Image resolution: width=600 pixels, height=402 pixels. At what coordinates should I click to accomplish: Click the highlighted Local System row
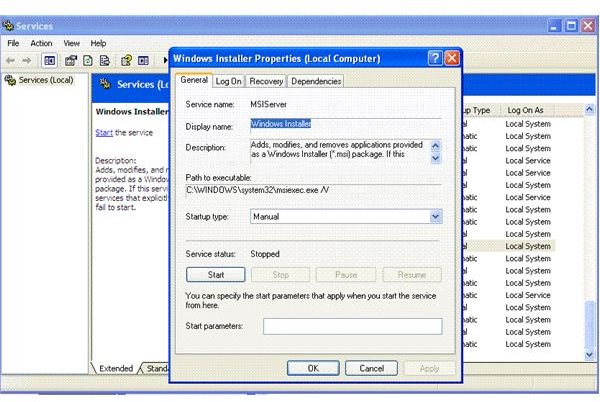pos(528,246)
